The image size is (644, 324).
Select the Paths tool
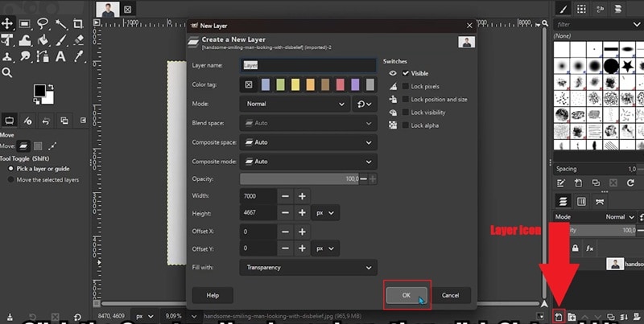[x=43, y=56]
